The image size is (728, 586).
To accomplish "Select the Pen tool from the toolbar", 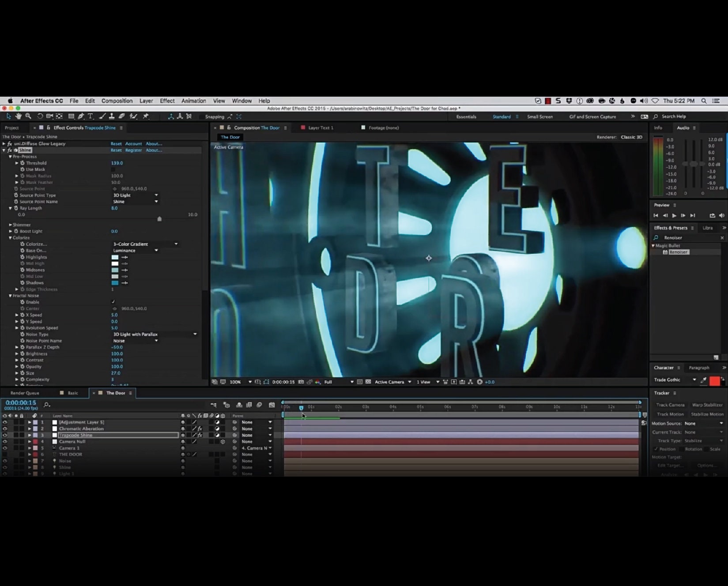I will pyautogui.click(x=81, y=116).
